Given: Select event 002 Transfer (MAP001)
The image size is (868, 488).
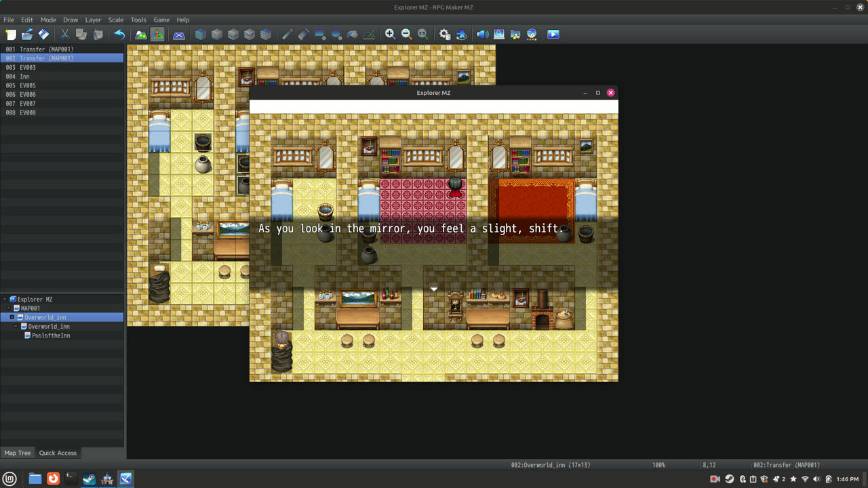Looking at the screenshot, I should pyautogui.click(x=62, y=58).
